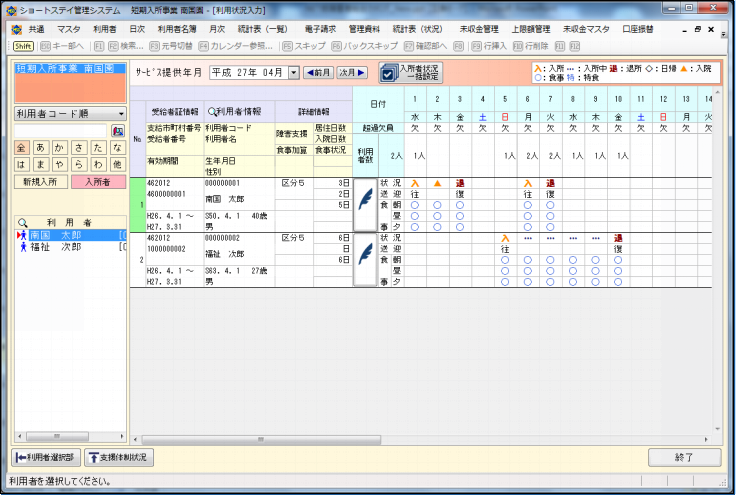Click the feather edit icon for 福祉 次郎
The width and height of the screenshot is (736, 496).
pyautogui.click(x=365, y=259)
